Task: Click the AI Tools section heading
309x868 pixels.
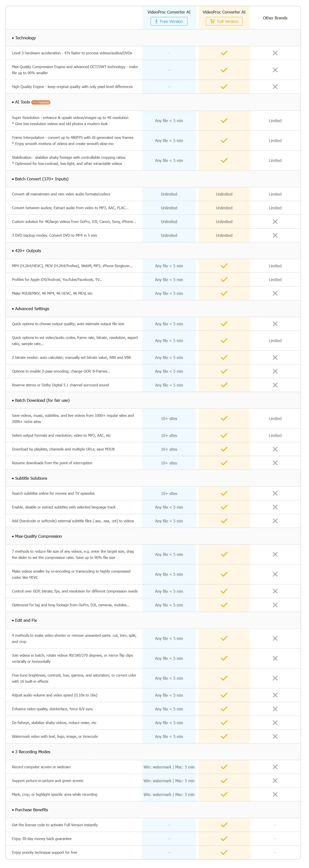Action: 22,102
